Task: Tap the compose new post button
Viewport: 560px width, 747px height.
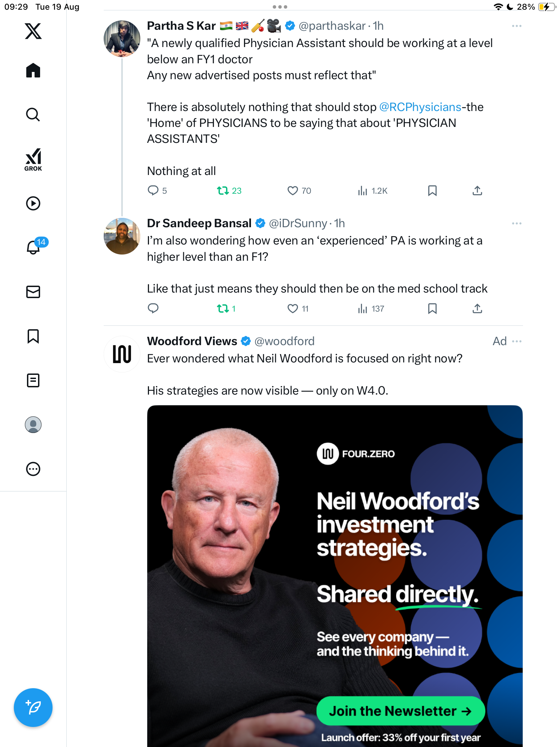Action: 33,707
